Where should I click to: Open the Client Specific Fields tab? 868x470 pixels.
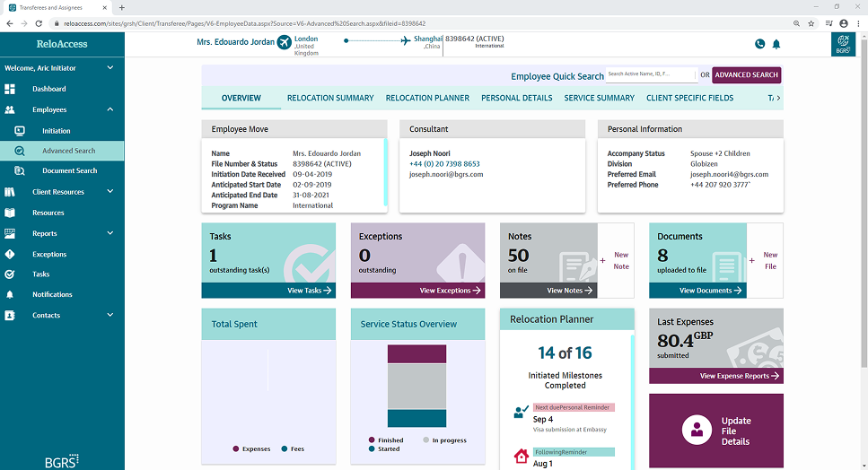point(689,98)
